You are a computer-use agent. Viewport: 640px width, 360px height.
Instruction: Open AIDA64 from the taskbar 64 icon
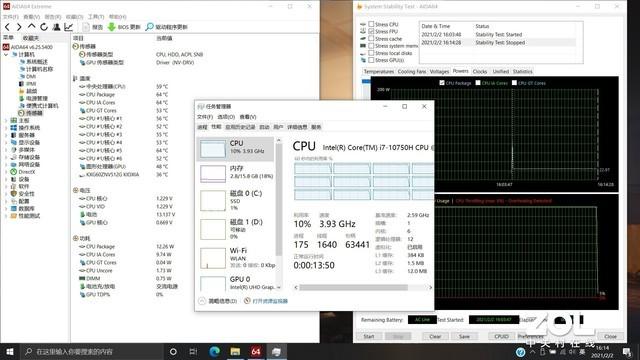click(x=256, y=351)
